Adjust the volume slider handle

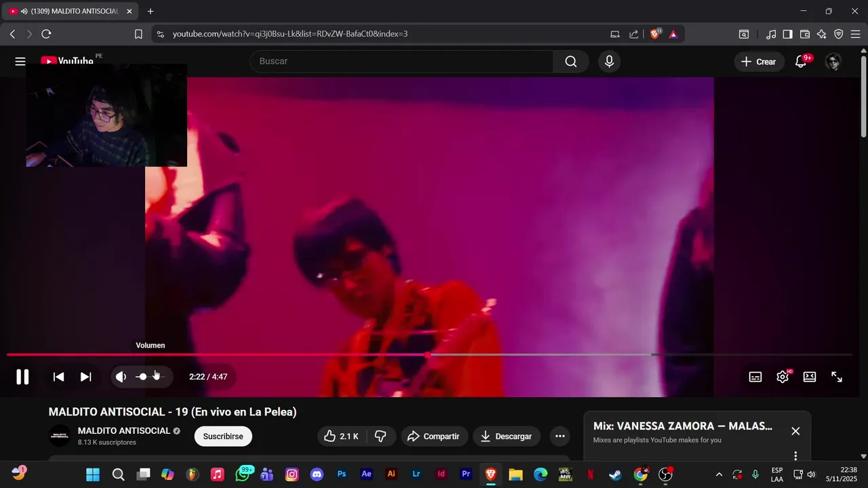point(142,377)
